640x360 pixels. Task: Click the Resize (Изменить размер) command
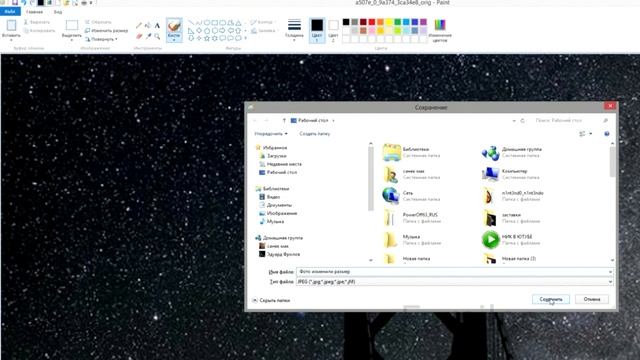[106, 31]
